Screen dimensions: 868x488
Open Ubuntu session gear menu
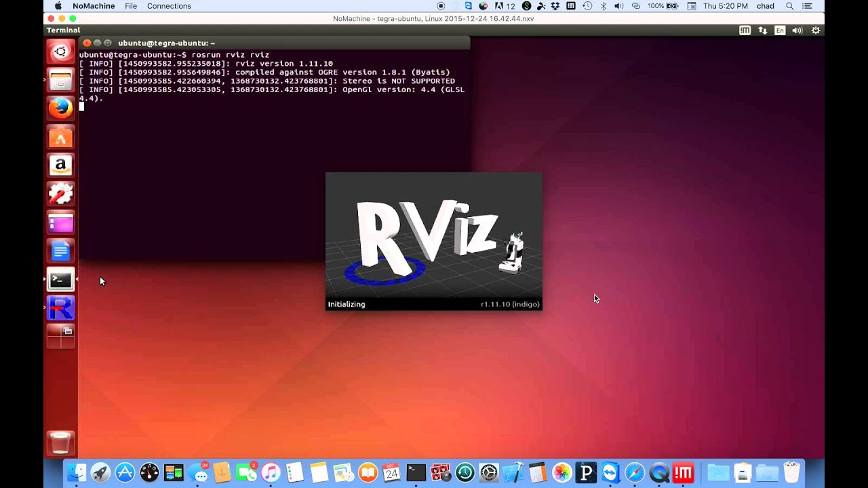[816, 30]
